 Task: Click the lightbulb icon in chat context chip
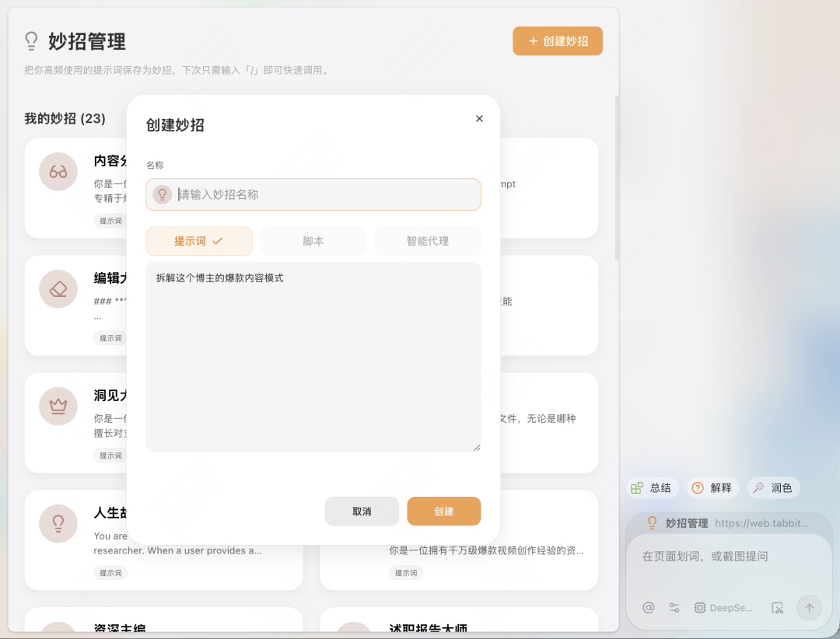652,522
